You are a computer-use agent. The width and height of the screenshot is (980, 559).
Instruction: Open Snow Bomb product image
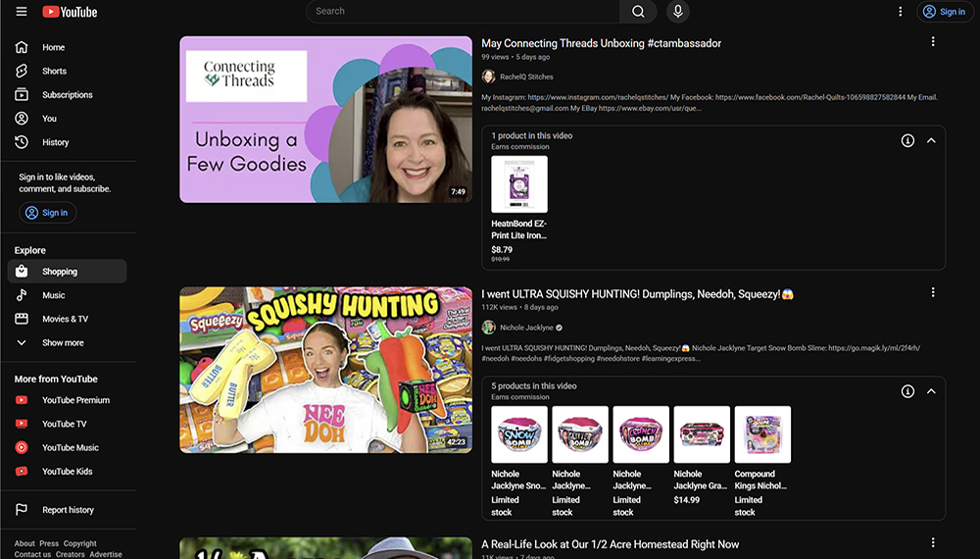[x=518, y=434]
